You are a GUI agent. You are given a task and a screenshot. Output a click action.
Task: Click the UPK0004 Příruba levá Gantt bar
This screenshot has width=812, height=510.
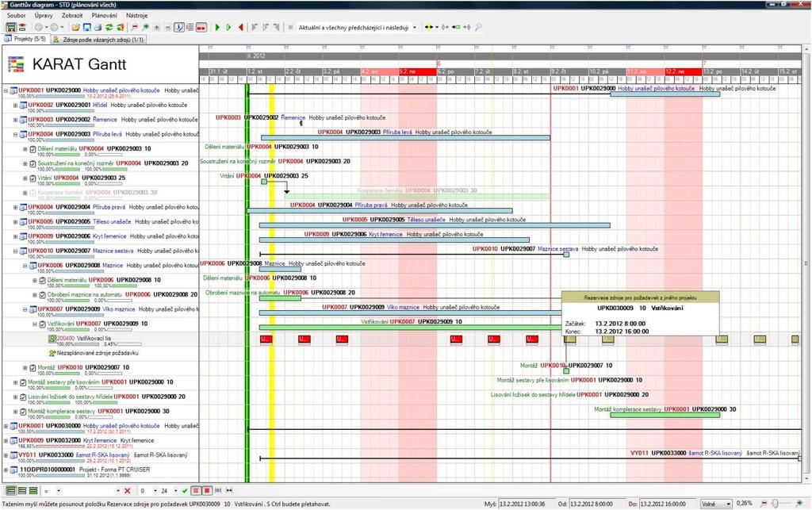click(x=405, y=138)
